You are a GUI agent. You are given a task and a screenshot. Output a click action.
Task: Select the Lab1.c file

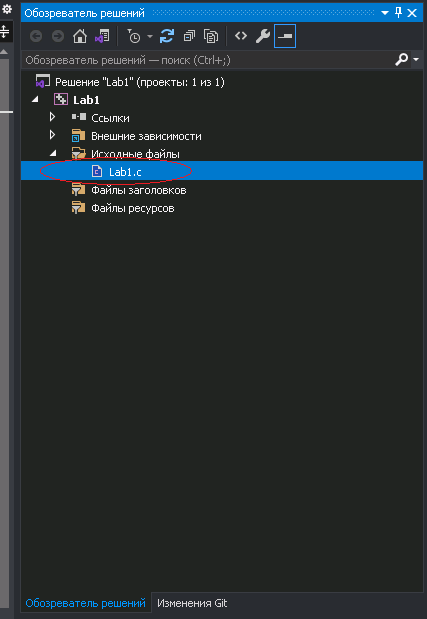(x=222, y=171)
